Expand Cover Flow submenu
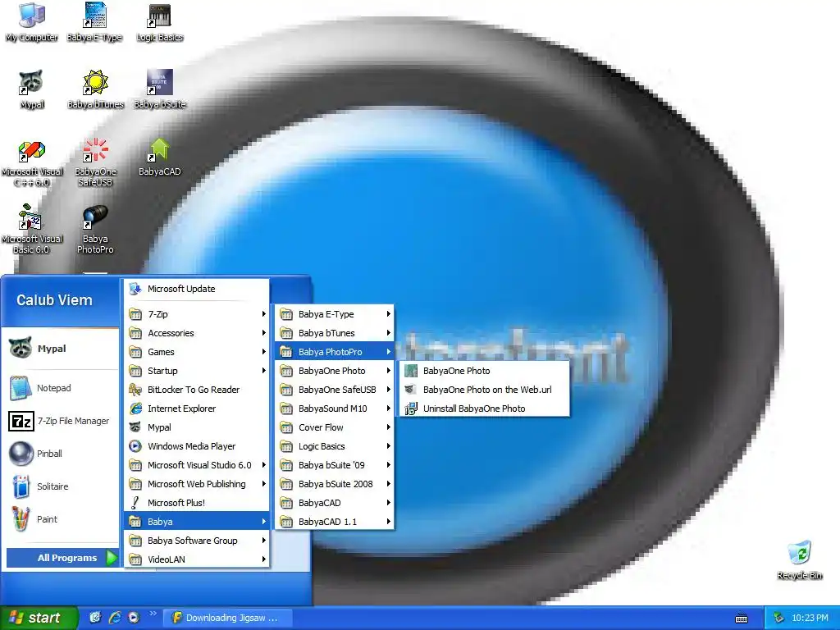This screenshot has height=630, width=840. point(335,427)
